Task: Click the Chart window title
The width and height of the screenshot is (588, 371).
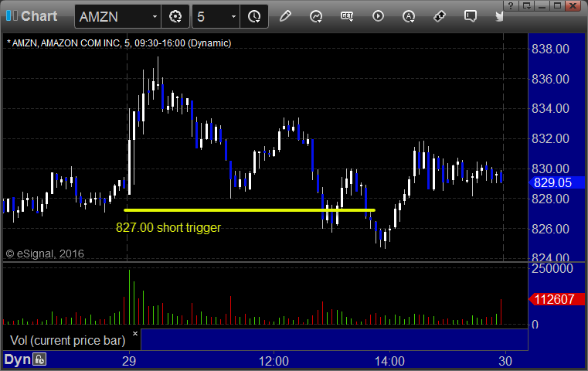Action: [x=39, y=16]
